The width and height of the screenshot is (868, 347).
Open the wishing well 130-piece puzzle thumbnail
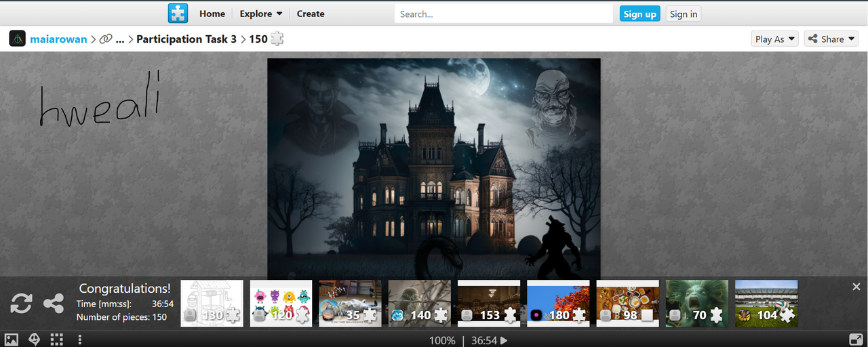tap(212, 304)
